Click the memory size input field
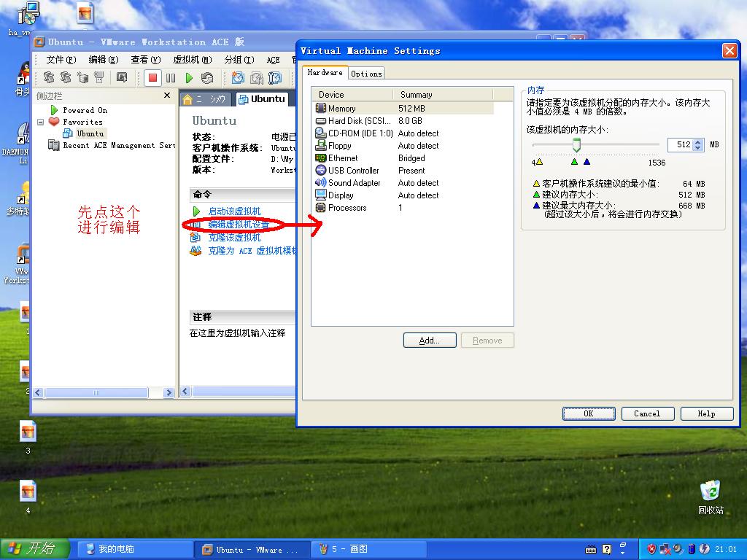The image size is (747, 560). tap(681, 145)
